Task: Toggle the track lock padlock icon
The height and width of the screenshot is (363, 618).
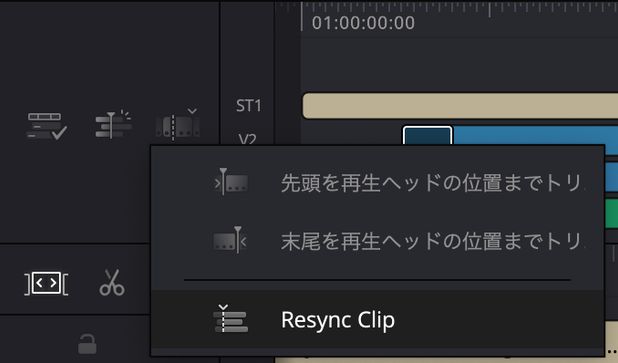Action: [87, 344]
